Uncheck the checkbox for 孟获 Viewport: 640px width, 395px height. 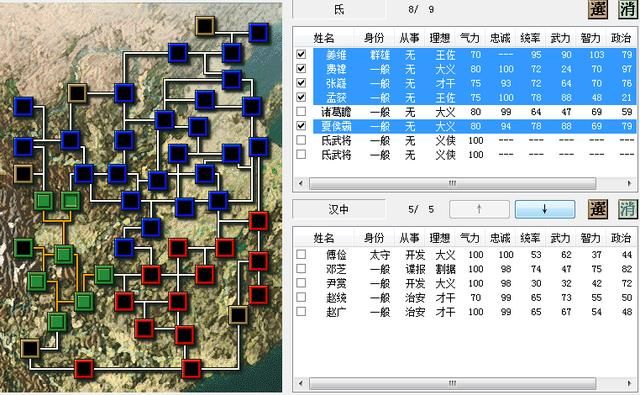click(x=301, y=97)
